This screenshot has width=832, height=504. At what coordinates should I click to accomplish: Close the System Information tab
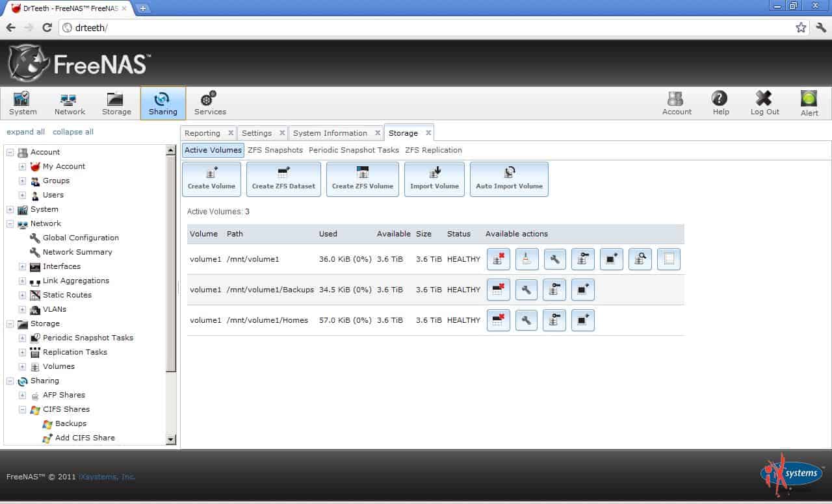tap(378, 133)
